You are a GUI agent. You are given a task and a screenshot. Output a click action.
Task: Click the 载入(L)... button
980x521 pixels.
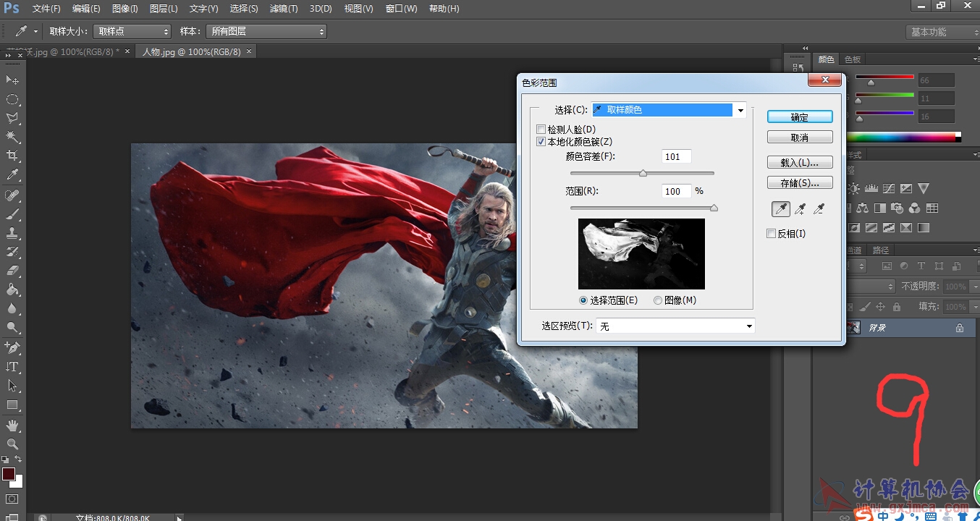click(x=800, y=163)
